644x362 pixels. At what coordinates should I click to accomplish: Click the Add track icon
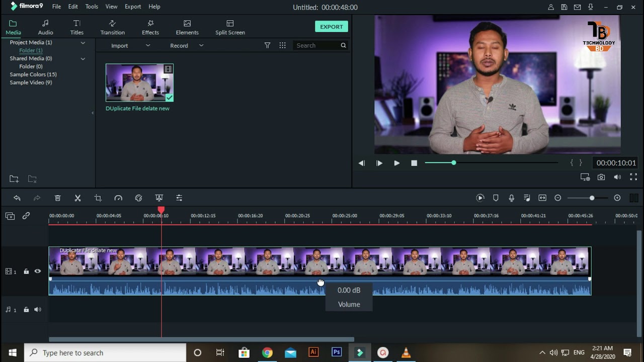(x=10, y=216)
